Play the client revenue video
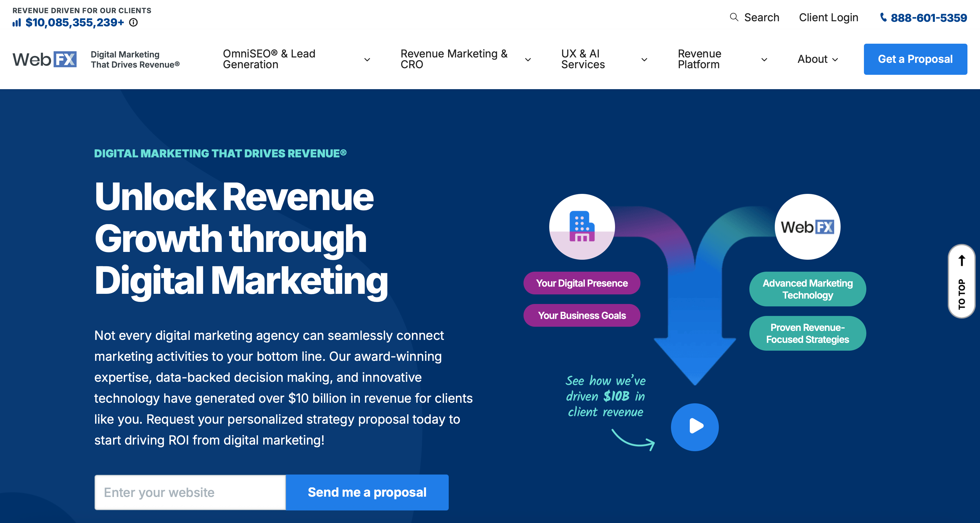 [x=694, y=427]
